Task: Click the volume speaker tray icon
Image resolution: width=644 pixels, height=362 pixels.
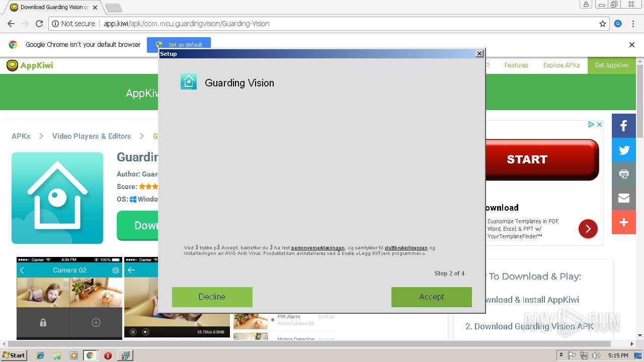Action: click(596, 355)
